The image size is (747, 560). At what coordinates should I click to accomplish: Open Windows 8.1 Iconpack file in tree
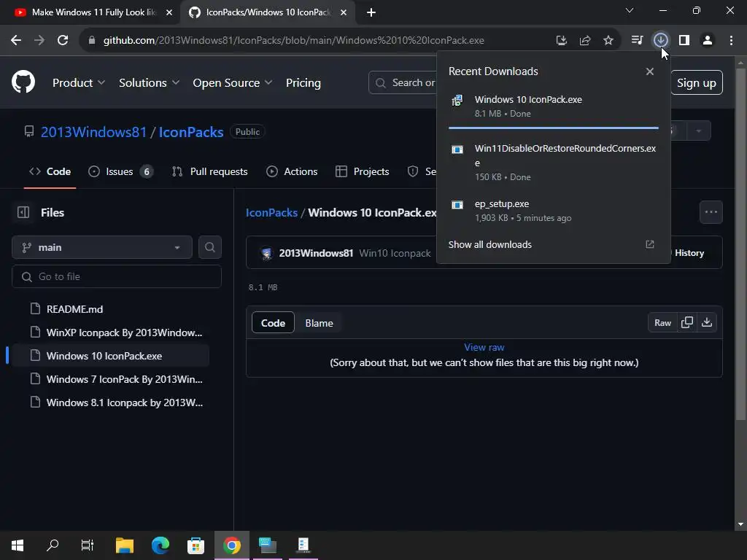coord(124,402)
